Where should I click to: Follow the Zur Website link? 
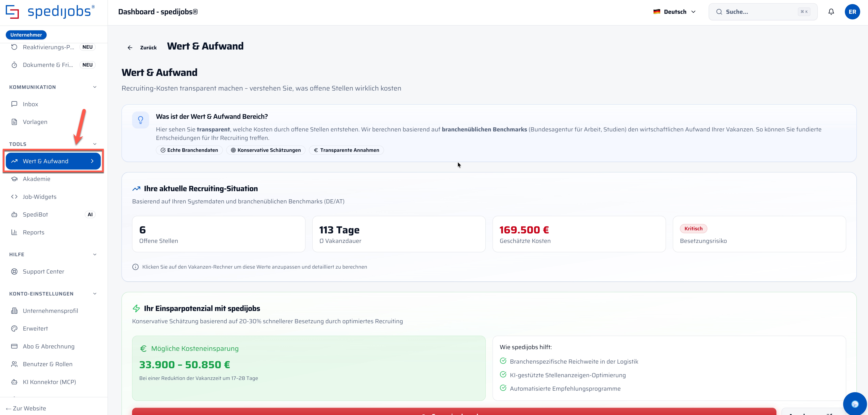[26, 408]
